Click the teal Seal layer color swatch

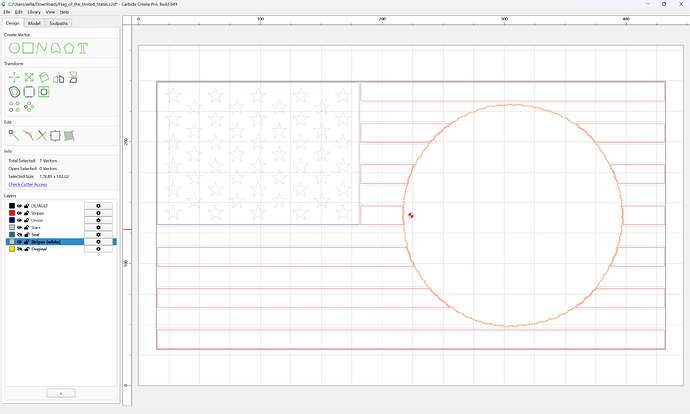[x=12, y=234]
